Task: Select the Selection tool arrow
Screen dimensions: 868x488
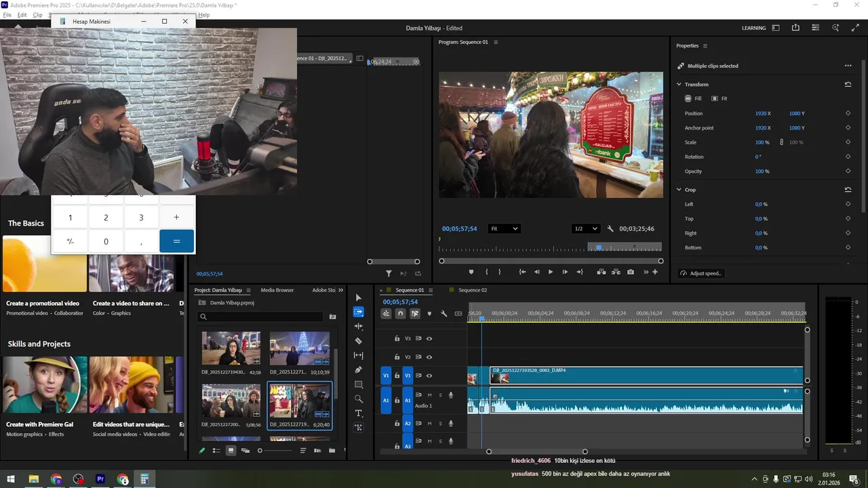Action: point(359,298)
